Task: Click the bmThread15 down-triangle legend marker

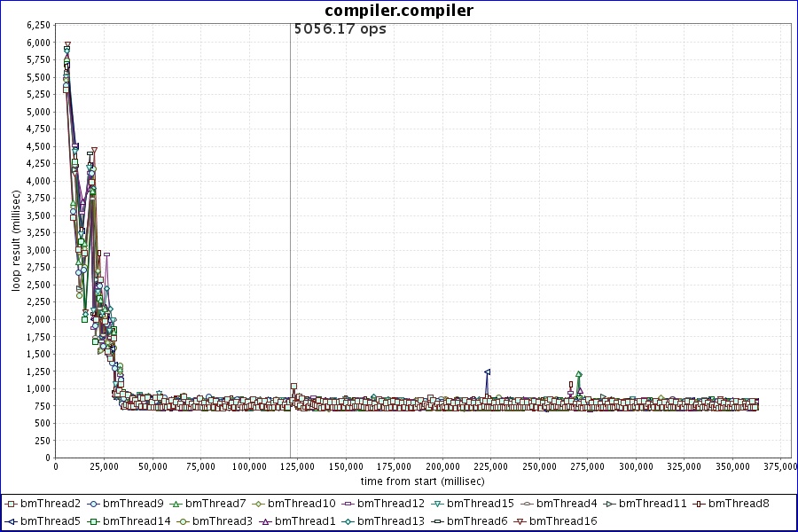Action: (437, 504)
